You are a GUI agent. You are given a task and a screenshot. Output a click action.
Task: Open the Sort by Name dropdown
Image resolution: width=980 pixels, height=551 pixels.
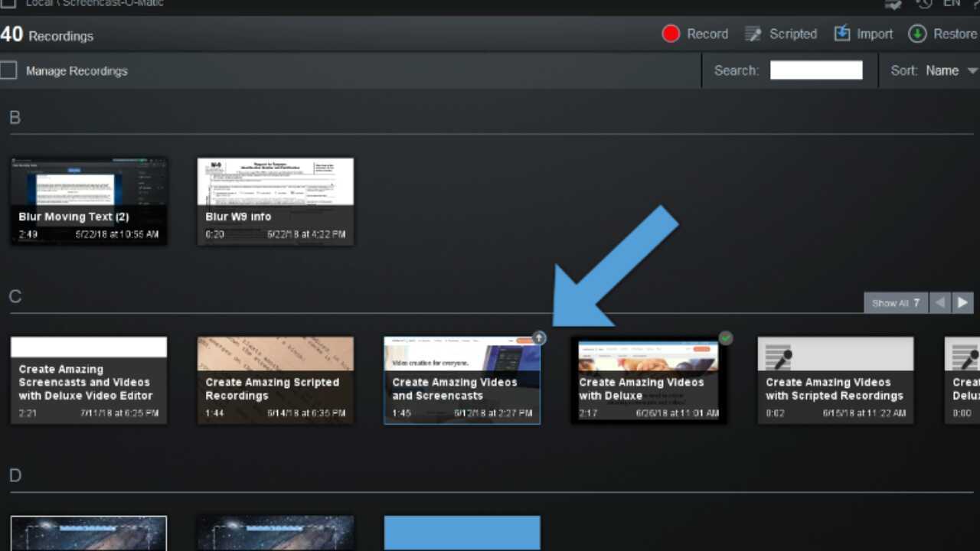tap(934, 70)
